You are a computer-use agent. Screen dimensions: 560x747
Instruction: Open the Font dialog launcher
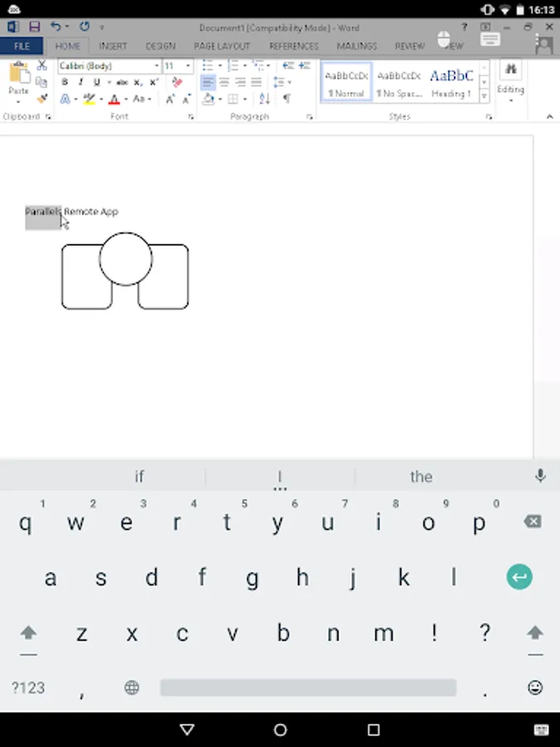pos(191,117)
